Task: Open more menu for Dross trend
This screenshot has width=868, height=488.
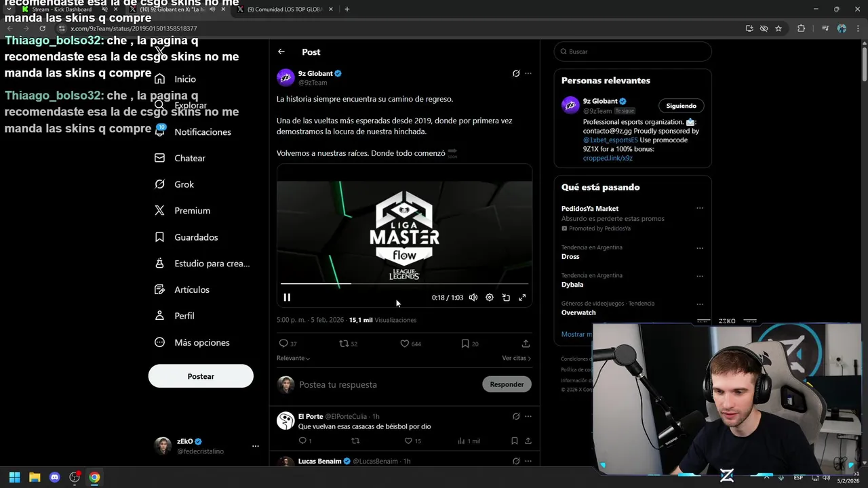Action: [x=700, y=248]
